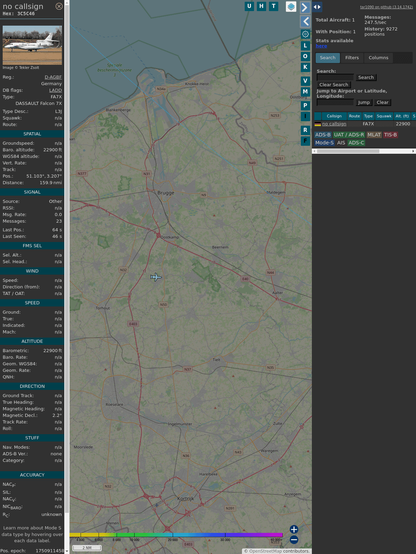Click the center-on-home target icon
The image size is (416, 554).
pos(305,34)
